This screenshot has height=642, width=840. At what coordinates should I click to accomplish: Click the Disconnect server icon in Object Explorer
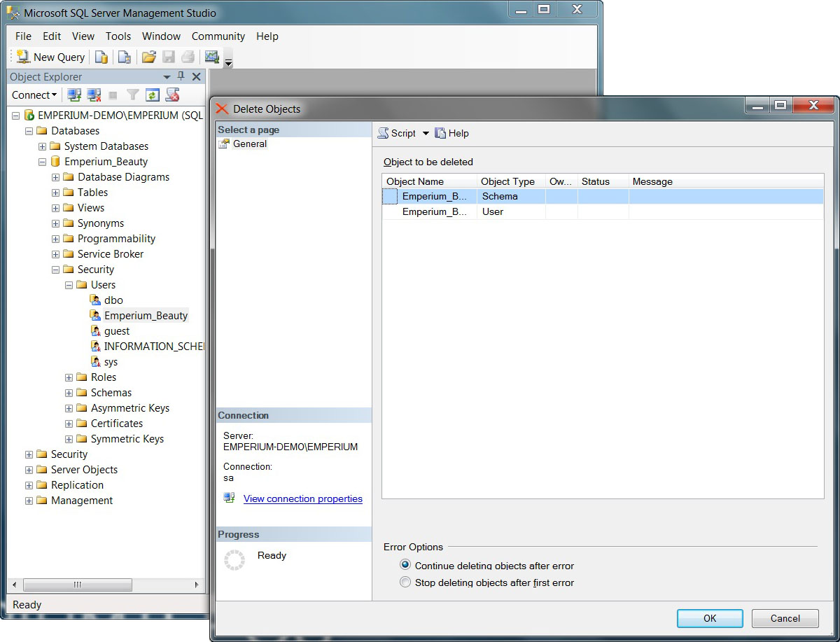tap(94, 95)
